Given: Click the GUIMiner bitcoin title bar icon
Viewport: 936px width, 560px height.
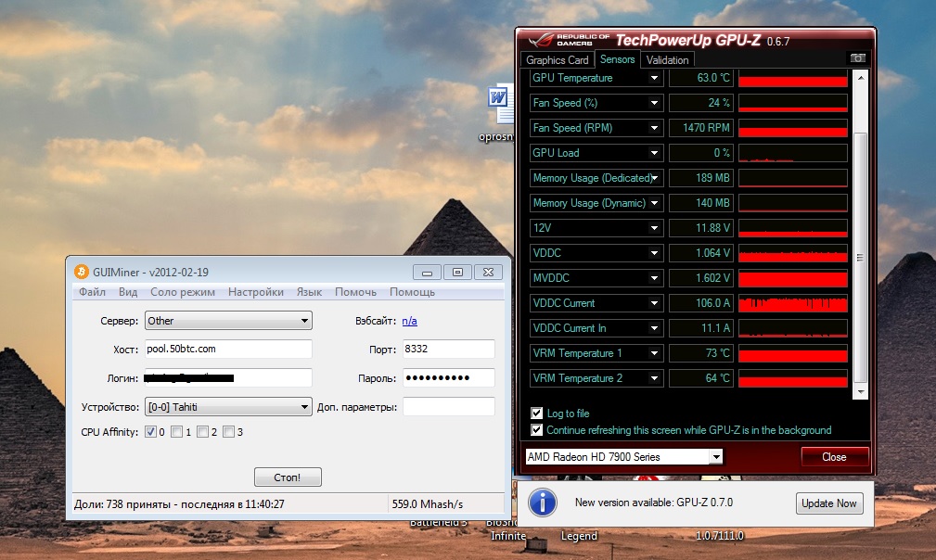Looking at the screenshot, I should click(x=81, y=272).
